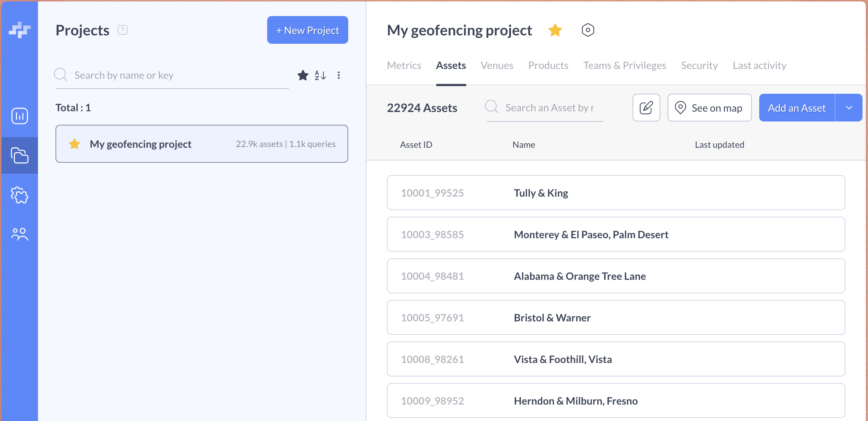Open the Tully & King asset row

616,193
